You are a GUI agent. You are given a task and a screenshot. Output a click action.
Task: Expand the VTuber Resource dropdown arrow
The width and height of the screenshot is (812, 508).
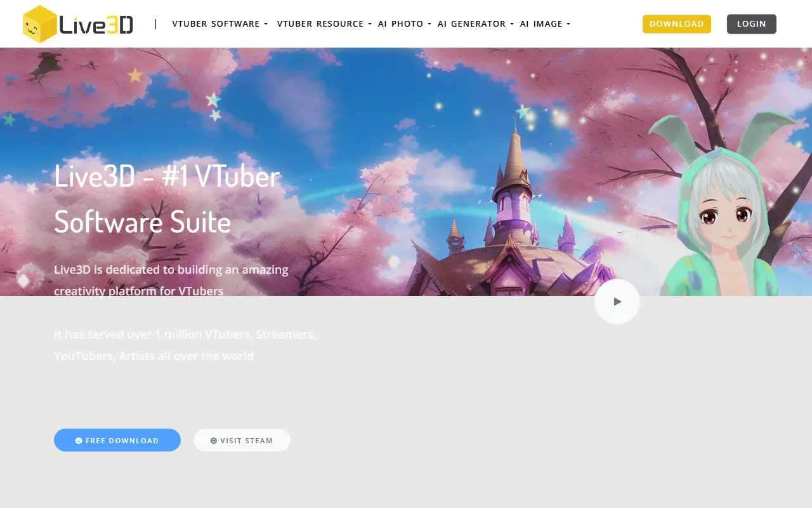click(370, 24)
